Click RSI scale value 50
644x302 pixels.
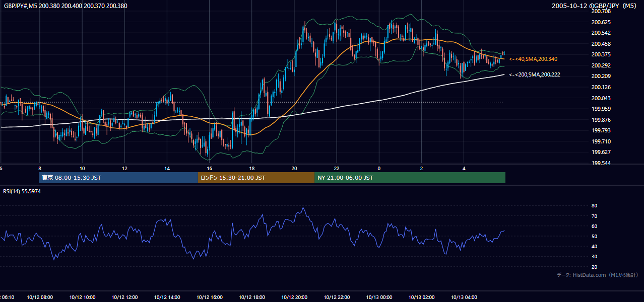(x=594, y=236)
